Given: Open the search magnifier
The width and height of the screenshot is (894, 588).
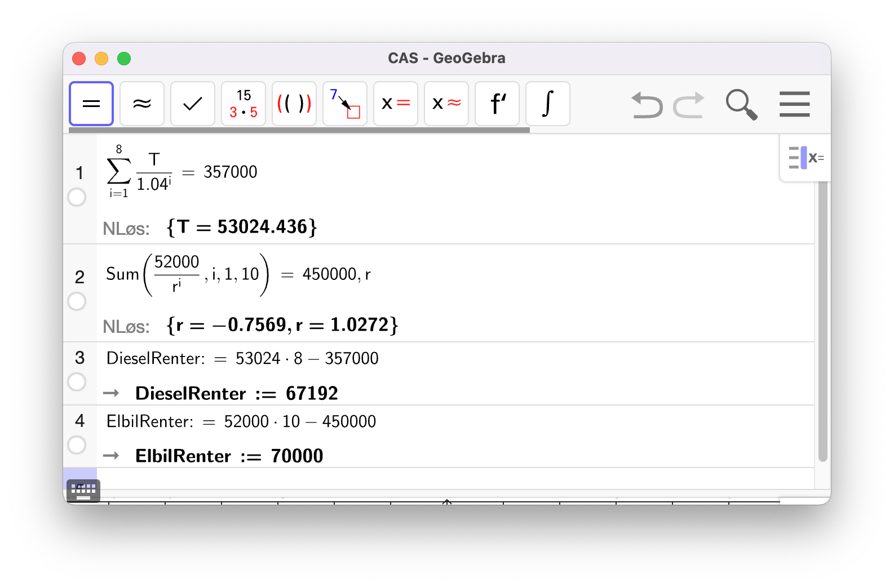Looking at the screenshot, I should [741, 105].
